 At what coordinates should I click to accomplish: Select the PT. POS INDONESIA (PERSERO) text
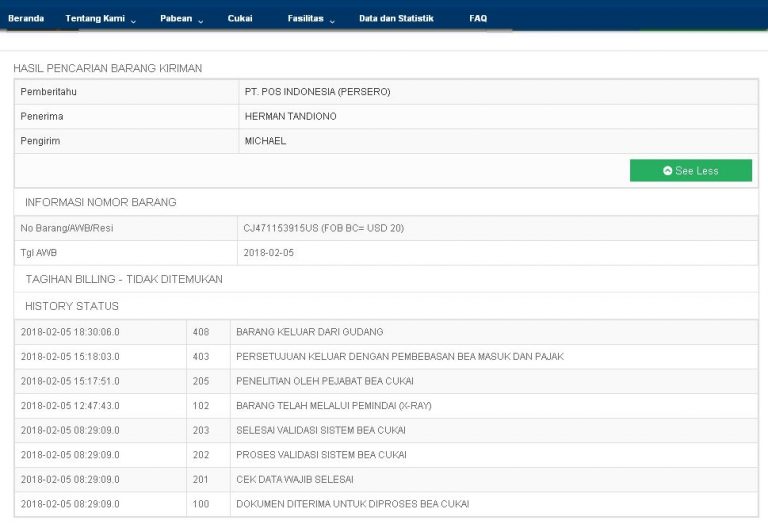click(317, 92)
